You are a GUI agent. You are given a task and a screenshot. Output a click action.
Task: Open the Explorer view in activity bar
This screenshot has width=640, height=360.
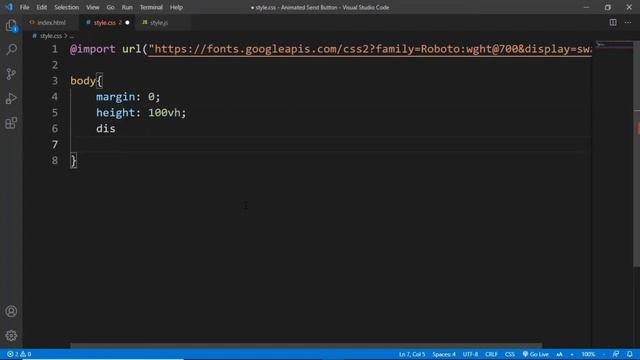pyautogui.click(x=11, y=26)
